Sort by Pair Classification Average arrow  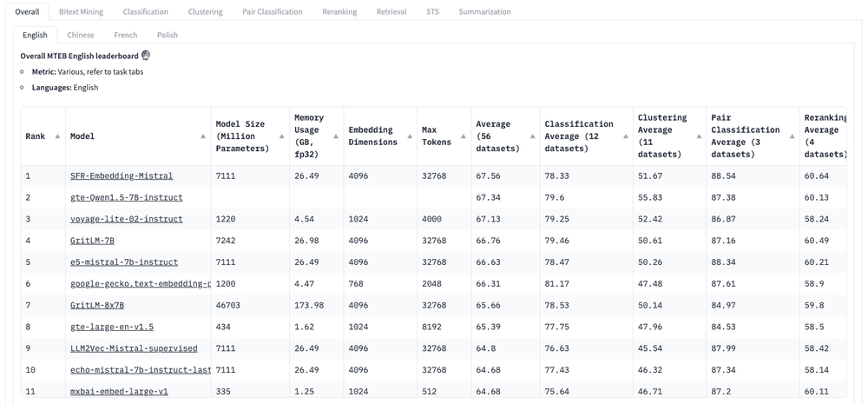tap(792, 136)
